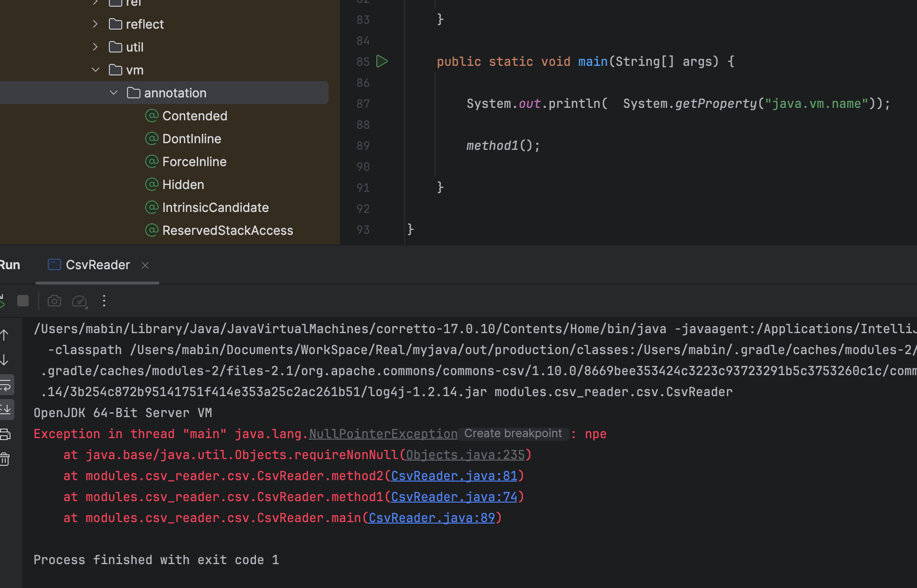Collapse the vm folder

pyautogui.click(x=96, y=70)
